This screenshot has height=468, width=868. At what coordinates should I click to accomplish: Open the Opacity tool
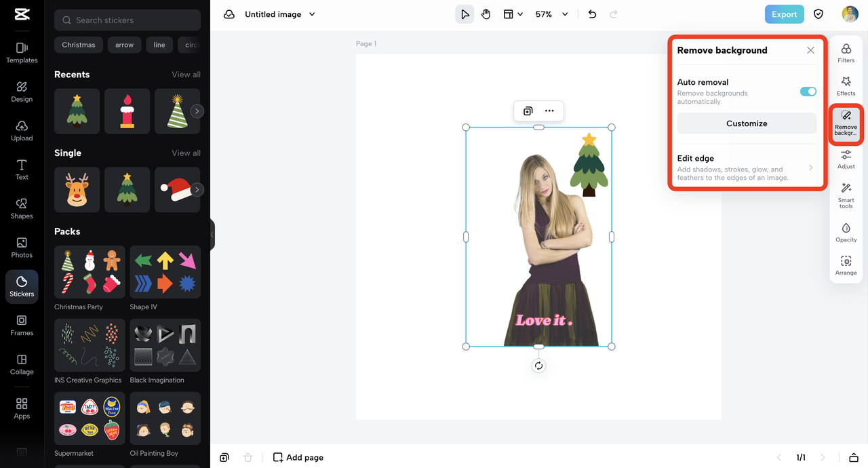[x=846, y=233]
